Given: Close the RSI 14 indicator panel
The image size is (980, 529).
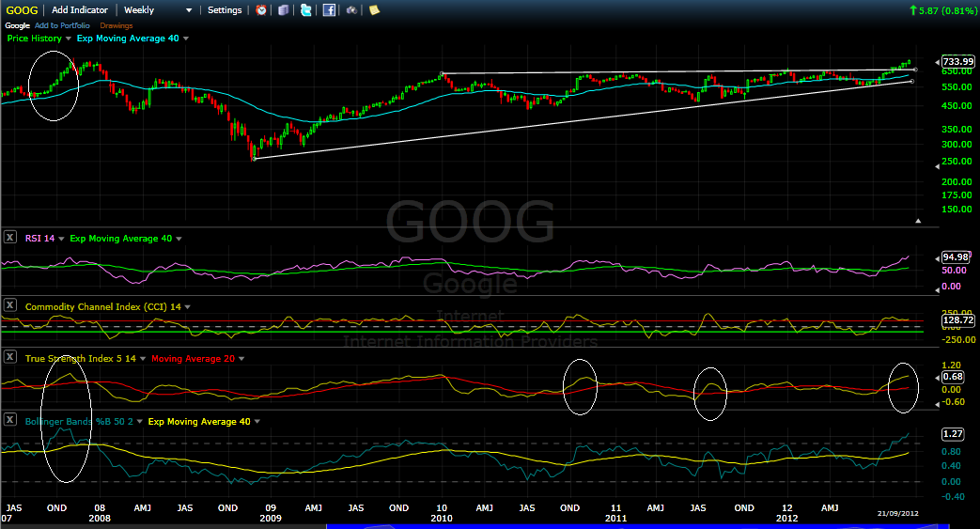Looking at the screenshot, I should pos(10,237).
